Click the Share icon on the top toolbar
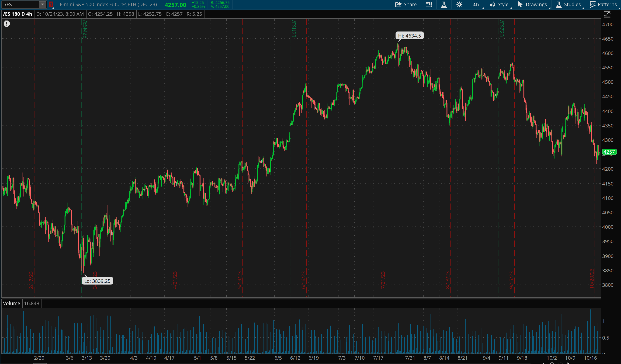 [405, 4]
